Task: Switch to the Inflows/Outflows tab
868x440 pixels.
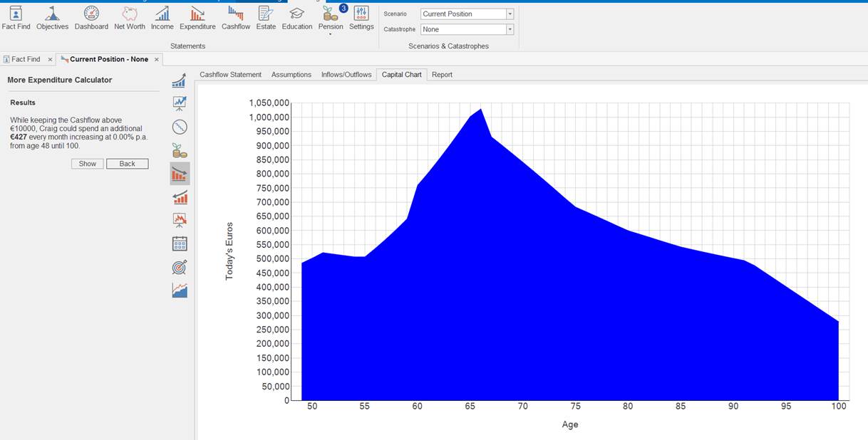Action: coord(346,75)
